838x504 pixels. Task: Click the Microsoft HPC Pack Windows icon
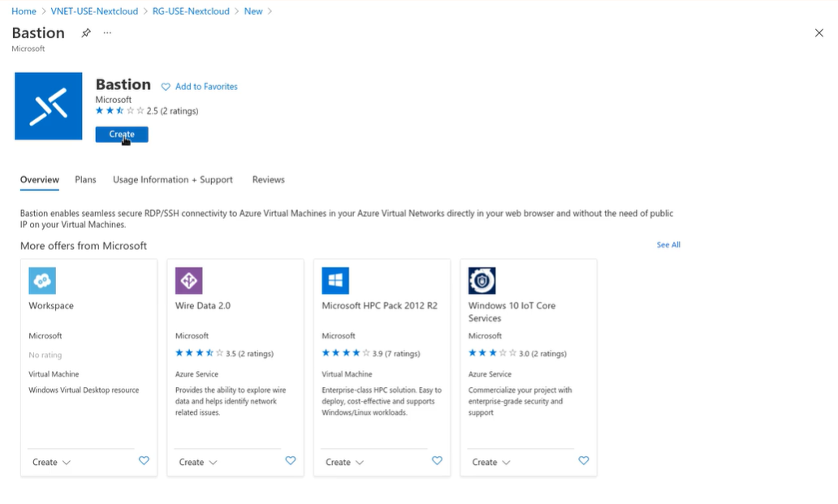tap(335, 281)
